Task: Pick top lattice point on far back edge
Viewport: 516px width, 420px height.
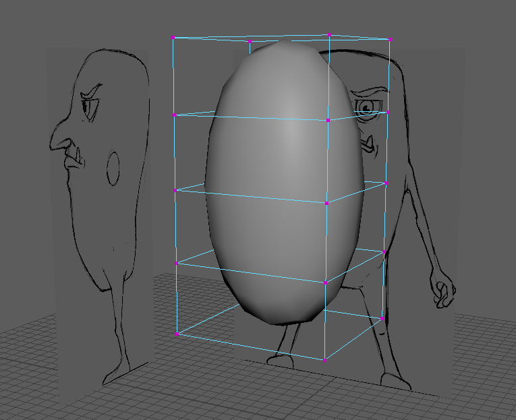Action: (x=250, y=41)
